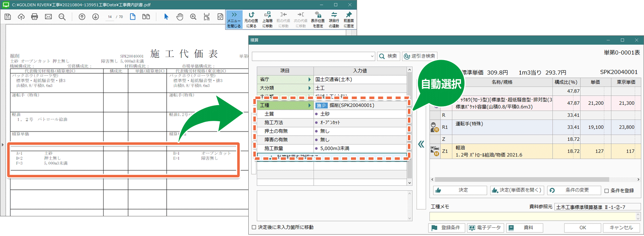Click the zoom in magnifier icon
644x236 pixels.
[x=193, y=17]
